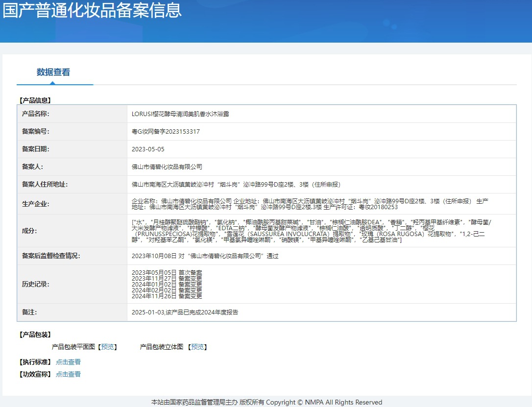Viewport: 532px width, 407px height.
Task: Select the 2024年11月26日 备案变更 history entry
Action: coord(167,296)
